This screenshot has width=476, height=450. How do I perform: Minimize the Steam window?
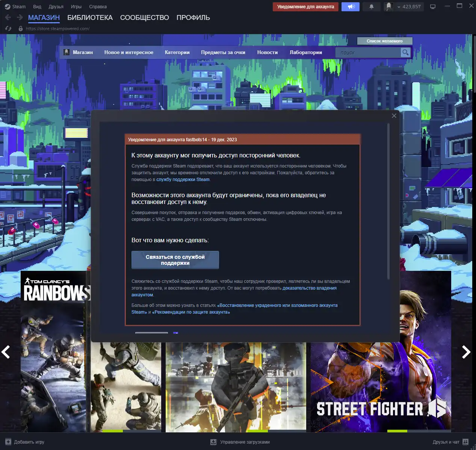(x=447, y=6)
